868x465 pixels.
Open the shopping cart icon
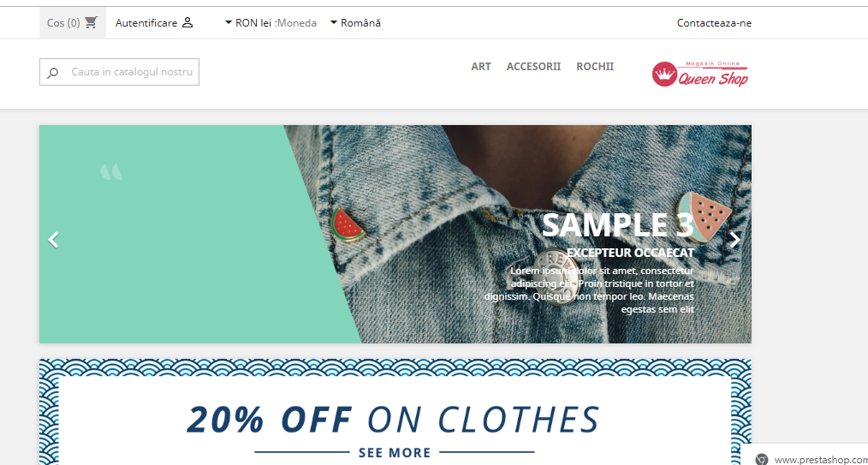pyautogui.click(x=92, y=23)
